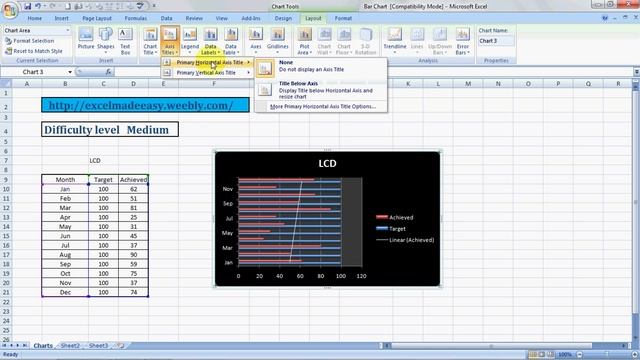Screen dimensions: 640x360
Task: Open the Design chart tools tab
Action: (x=283, y=18)
